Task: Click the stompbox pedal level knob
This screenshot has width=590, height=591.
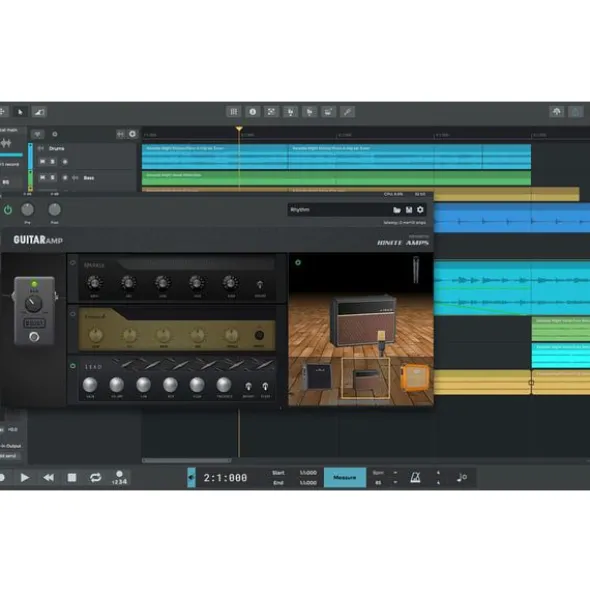Action: (x=34, y=304)
